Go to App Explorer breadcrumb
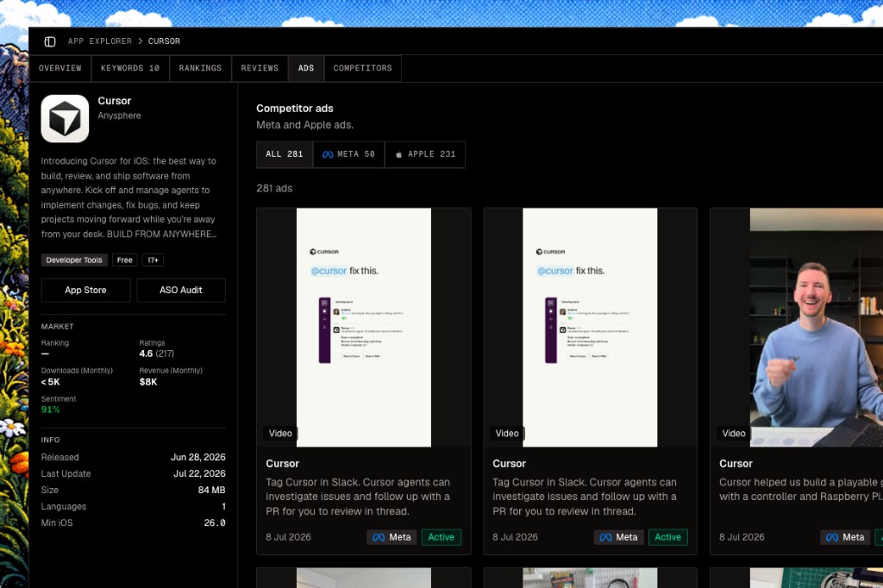The height and width of the screenshot is (588, 883). [100, 41]
